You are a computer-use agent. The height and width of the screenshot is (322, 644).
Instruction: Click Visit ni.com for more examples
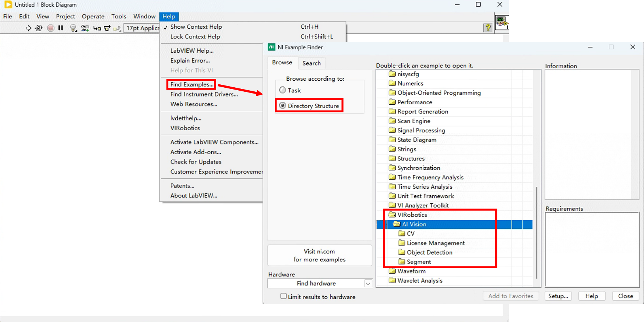pyautogui.click(x=320, y=255)
